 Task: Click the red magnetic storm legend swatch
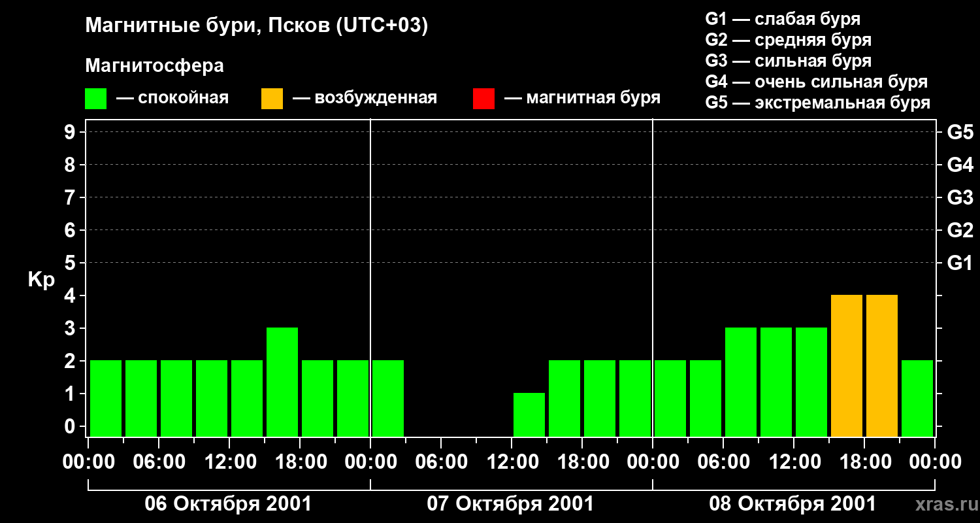(483, 99)
